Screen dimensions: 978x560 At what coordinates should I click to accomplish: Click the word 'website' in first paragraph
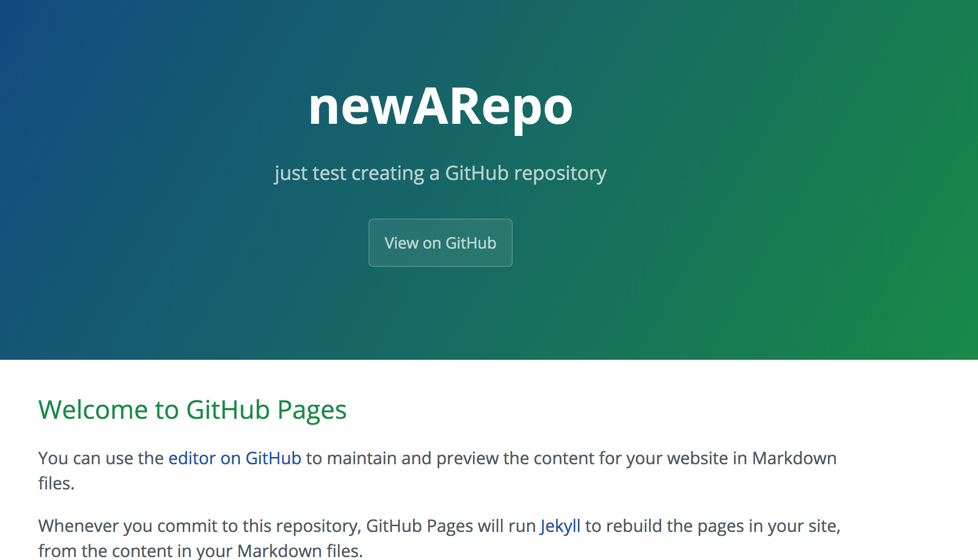(x=697, y=458)
